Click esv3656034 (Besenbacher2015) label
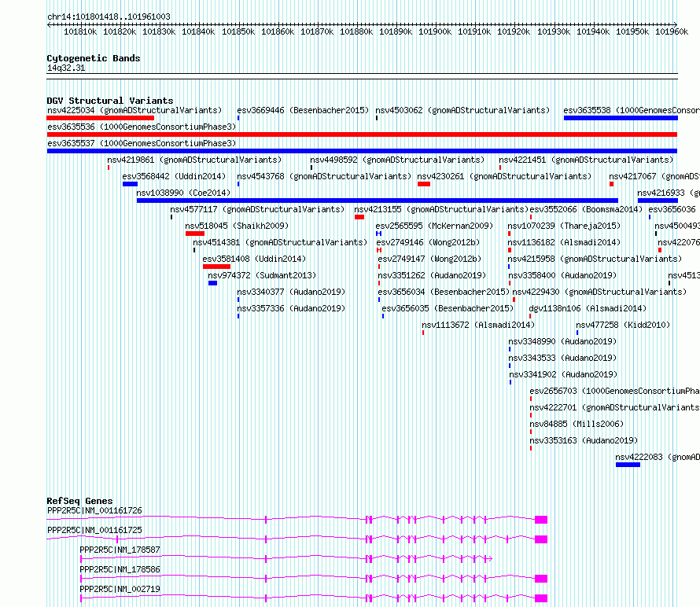The height and width of the screenshot is (607, 700). (444, 292)
